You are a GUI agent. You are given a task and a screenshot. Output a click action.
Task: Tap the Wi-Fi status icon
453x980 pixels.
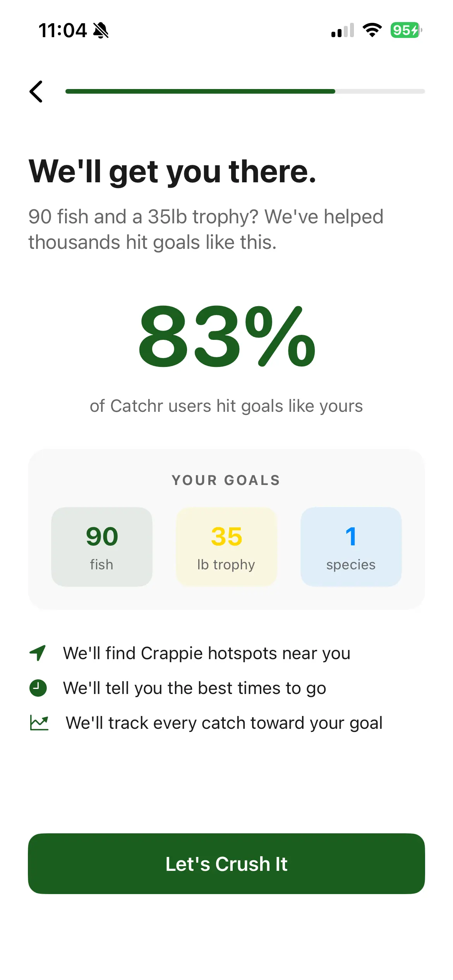(x=372, y=30)
